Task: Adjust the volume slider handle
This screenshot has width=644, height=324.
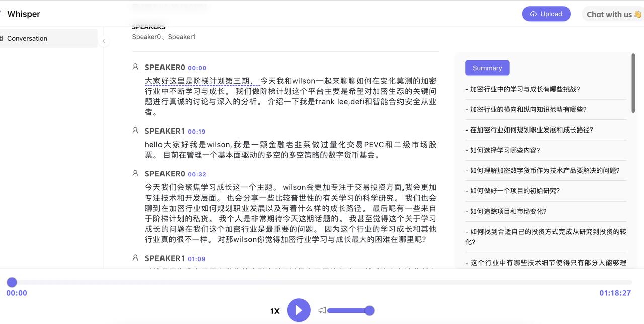Action: 369,310
